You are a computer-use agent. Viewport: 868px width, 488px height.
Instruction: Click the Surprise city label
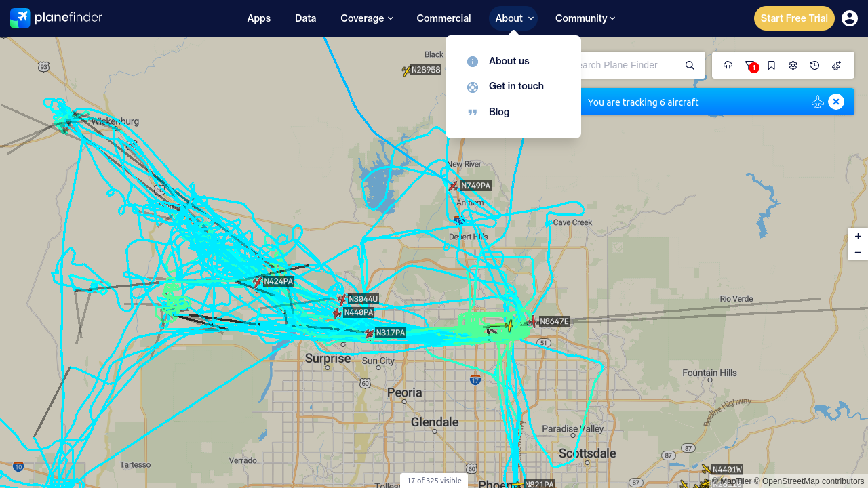[328, 359]
